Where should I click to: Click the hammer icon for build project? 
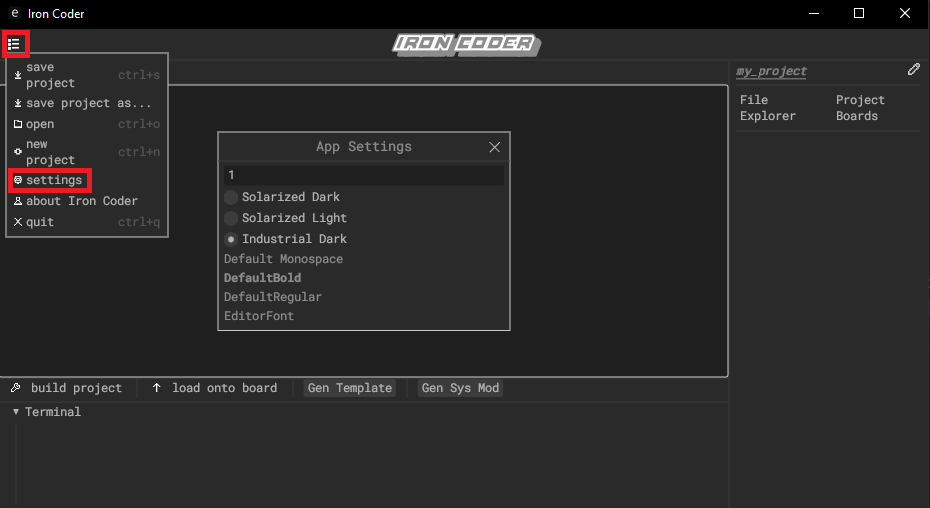(x=16, y=388)
